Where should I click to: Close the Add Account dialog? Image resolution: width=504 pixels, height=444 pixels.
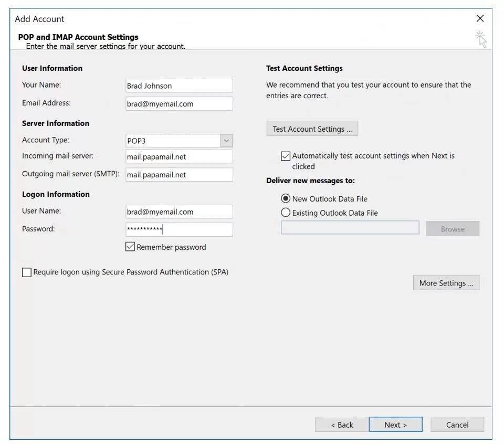pyautogui.click(x=480, y=18)
